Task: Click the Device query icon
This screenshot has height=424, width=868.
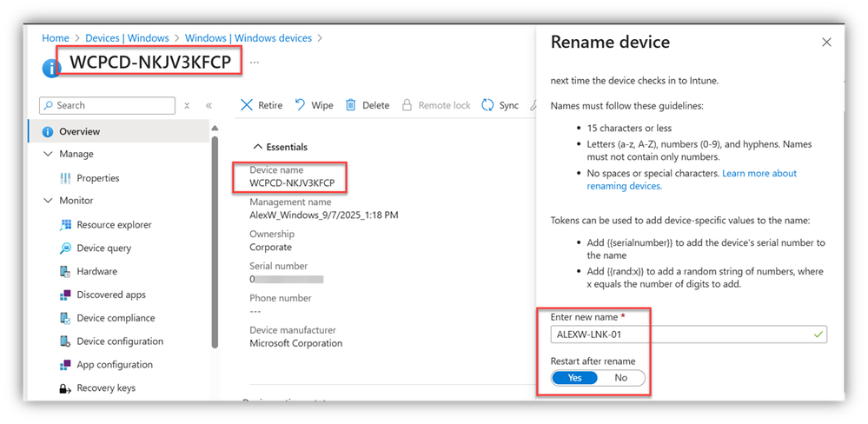Action: (65, 248)
